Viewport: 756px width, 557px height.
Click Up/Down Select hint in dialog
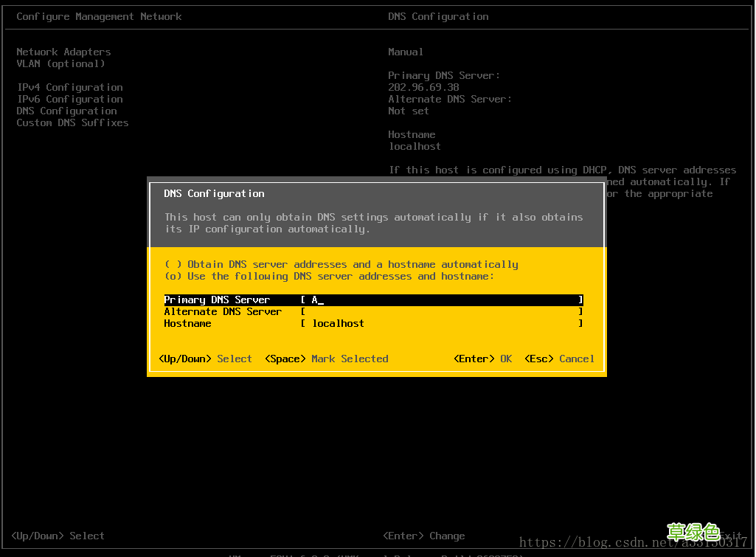[205, 359]
